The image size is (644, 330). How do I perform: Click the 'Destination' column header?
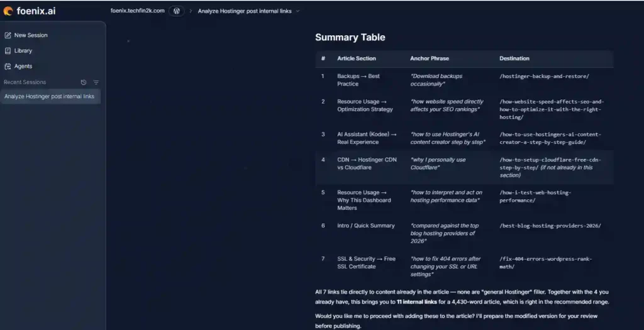pos(514,58)
